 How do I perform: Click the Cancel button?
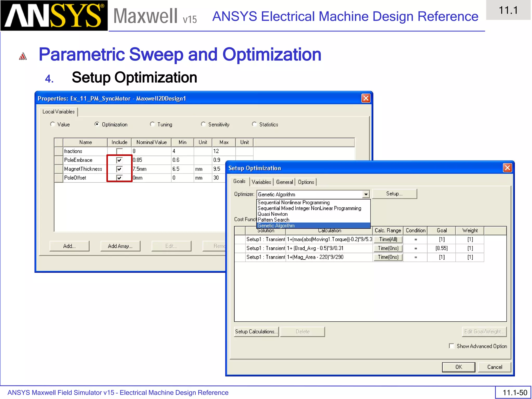(x=495, y=367)
